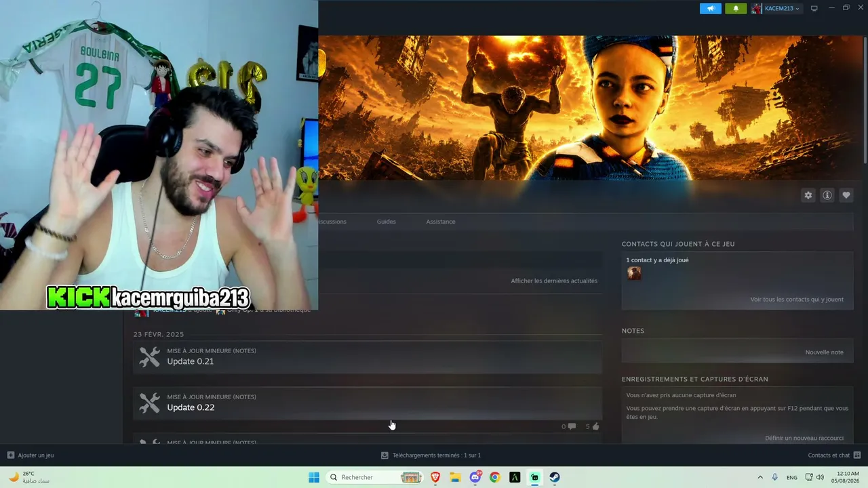
Task: Switch ENG input language
Action: tap(792, 477)
